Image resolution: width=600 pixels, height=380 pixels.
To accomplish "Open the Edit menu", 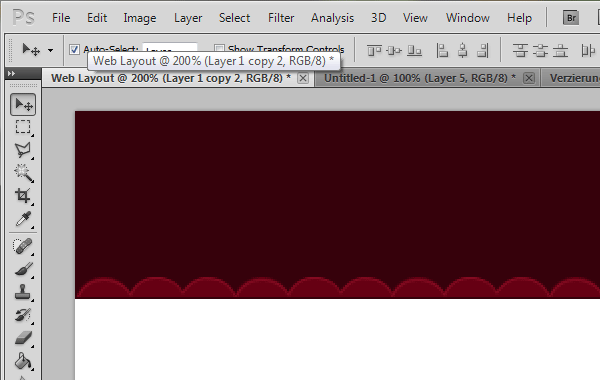I will 97,18.
